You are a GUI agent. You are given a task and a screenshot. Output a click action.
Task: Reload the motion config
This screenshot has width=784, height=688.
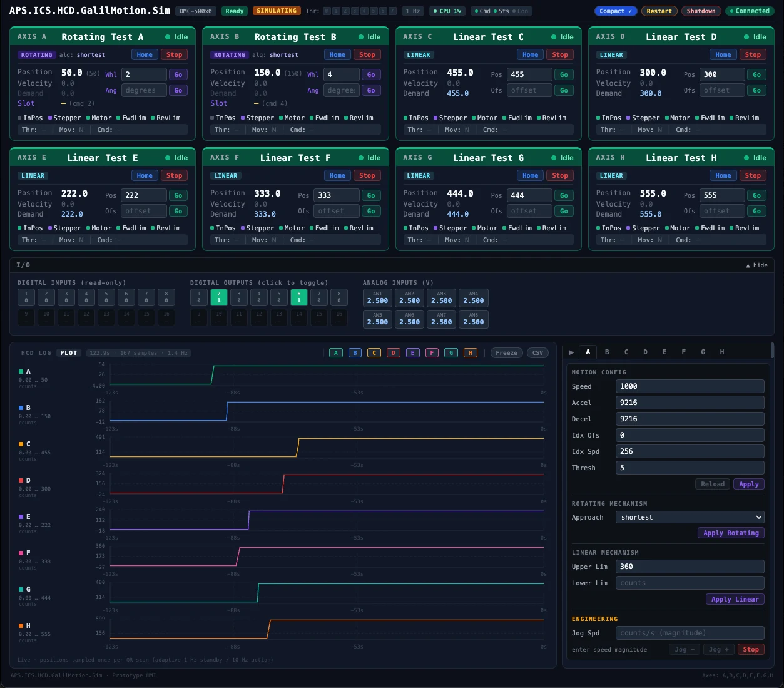pyautogui.click(x=713, y=484)
